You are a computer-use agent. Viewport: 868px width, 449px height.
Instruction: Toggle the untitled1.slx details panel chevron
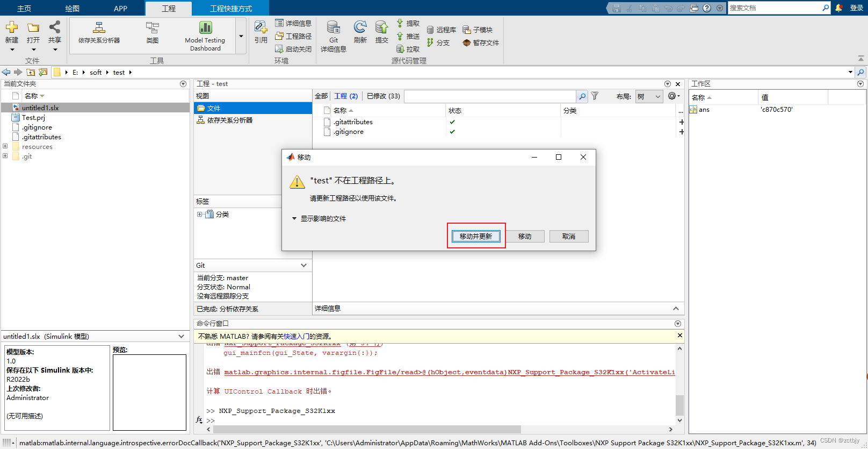coord(182,337)
